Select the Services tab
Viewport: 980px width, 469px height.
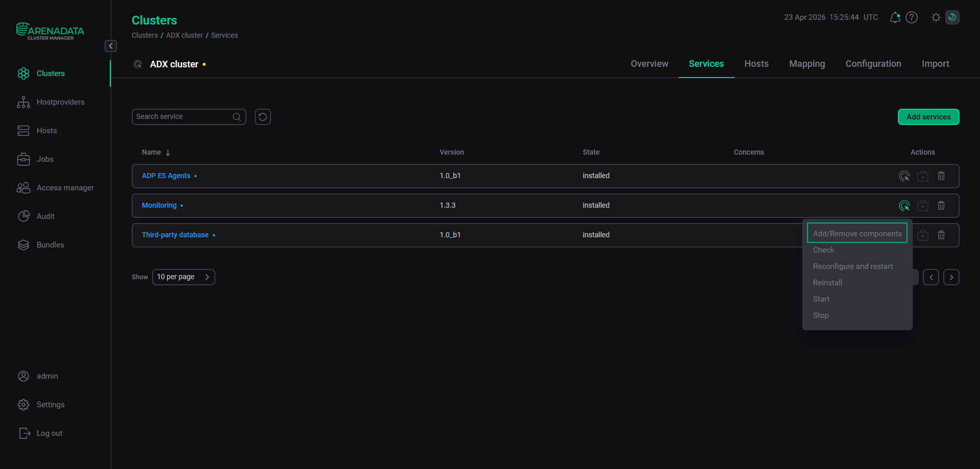[x=706, y=64]
